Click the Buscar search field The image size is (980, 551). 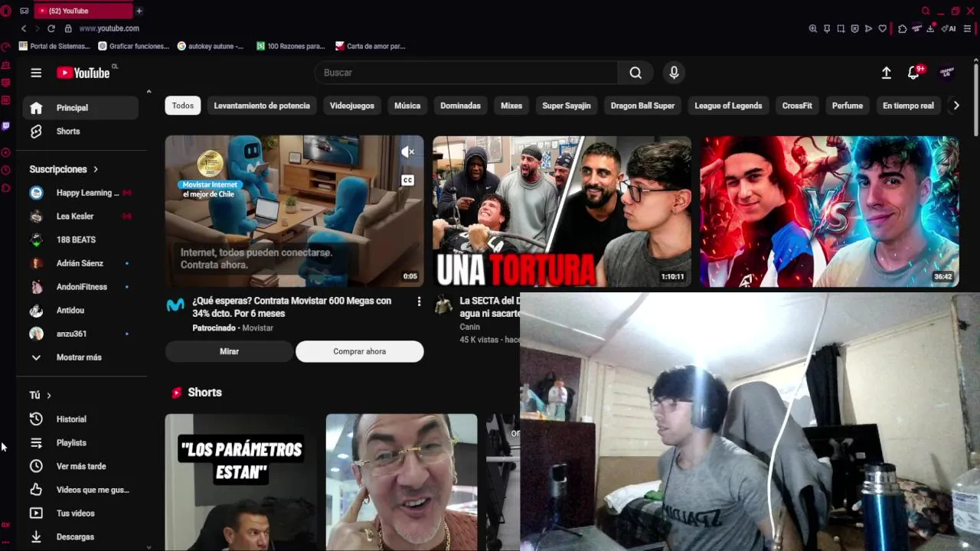coord(467,73)
